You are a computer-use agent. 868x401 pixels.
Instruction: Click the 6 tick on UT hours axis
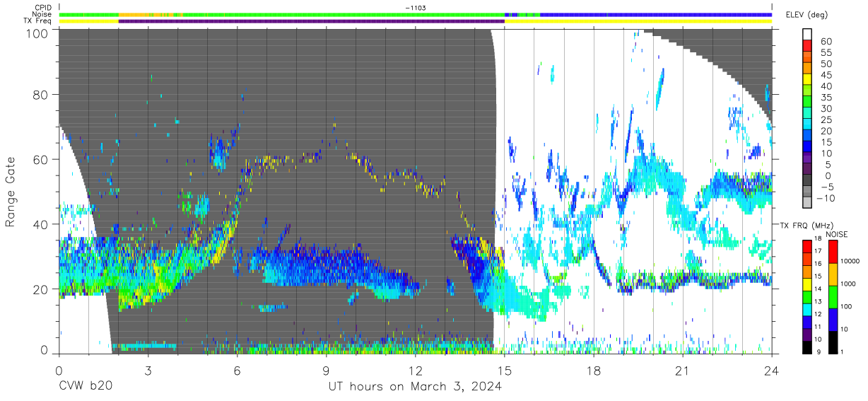coord(237,371)
